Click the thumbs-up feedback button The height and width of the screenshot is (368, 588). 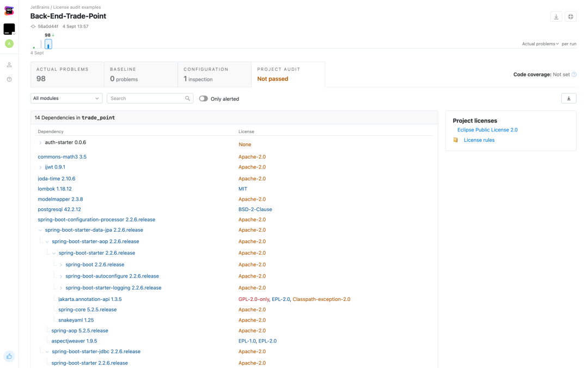coord(9,356)
